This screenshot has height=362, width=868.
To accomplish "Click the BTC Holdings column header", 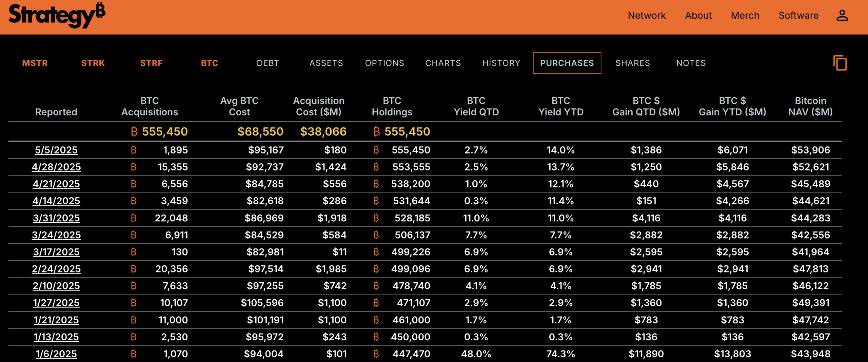I will point(392,106).
